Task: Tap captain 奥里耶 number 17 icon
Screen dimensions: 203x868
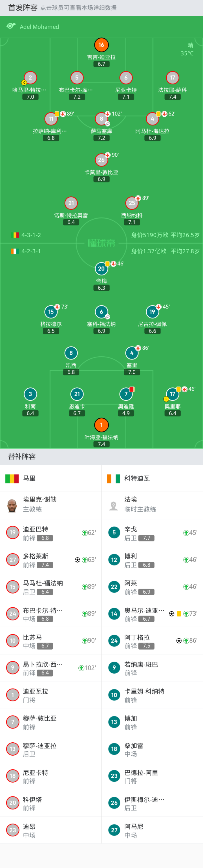Action: (172, 394)
